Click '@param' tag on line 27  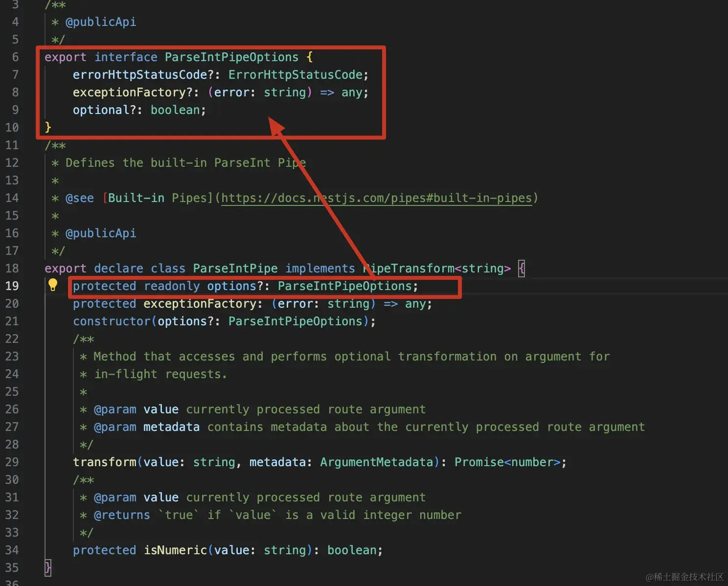click(115, 427)
